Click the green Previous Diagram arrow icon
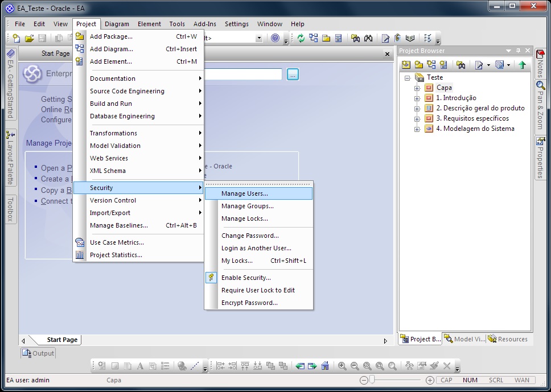 click(x=300, y=366)
